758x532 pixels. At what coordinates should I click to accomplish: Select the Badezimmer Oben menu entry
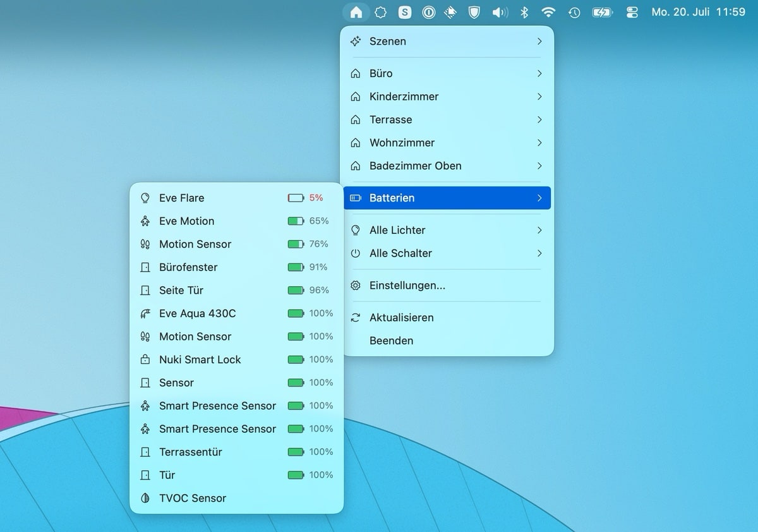point(447,166)
